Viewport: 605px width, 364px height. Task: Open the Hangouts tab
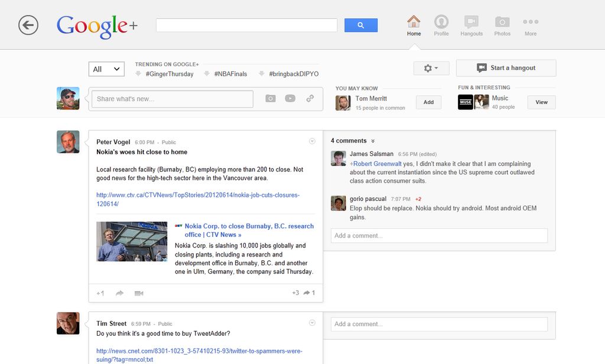[x=471, y=26]
